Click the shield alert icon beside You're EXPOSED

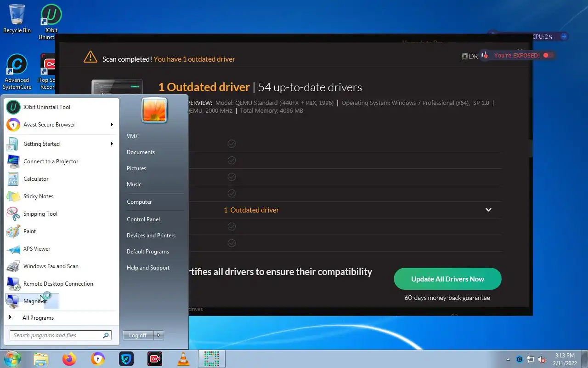485,55
